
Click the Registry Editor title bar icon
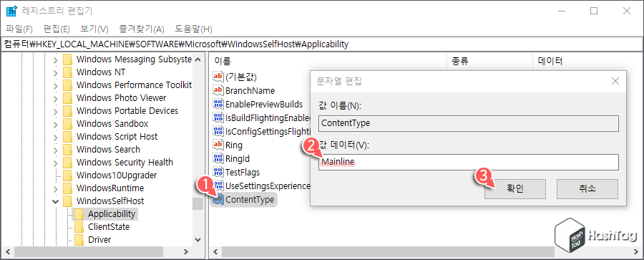11,11
